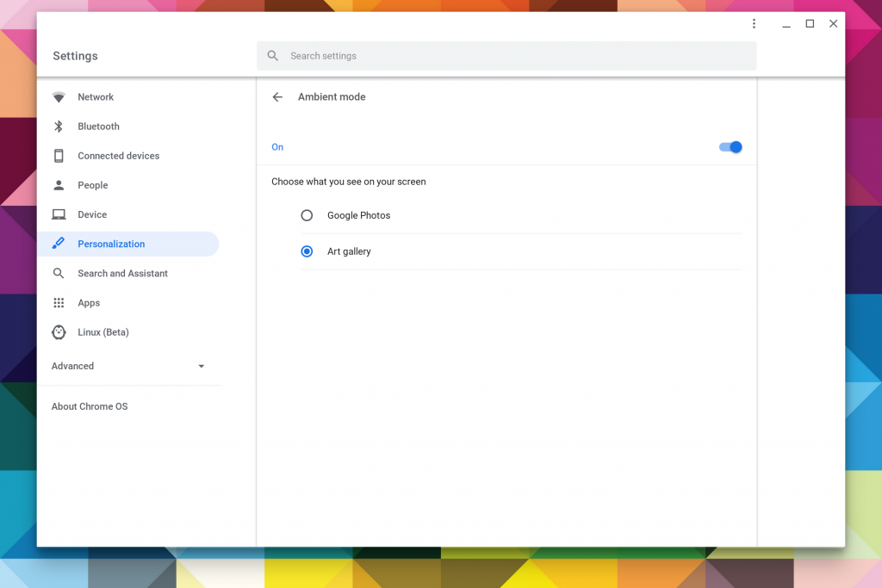The image size is (882, 588).
Task: Click the Device laptop icon
Action: 59,214
